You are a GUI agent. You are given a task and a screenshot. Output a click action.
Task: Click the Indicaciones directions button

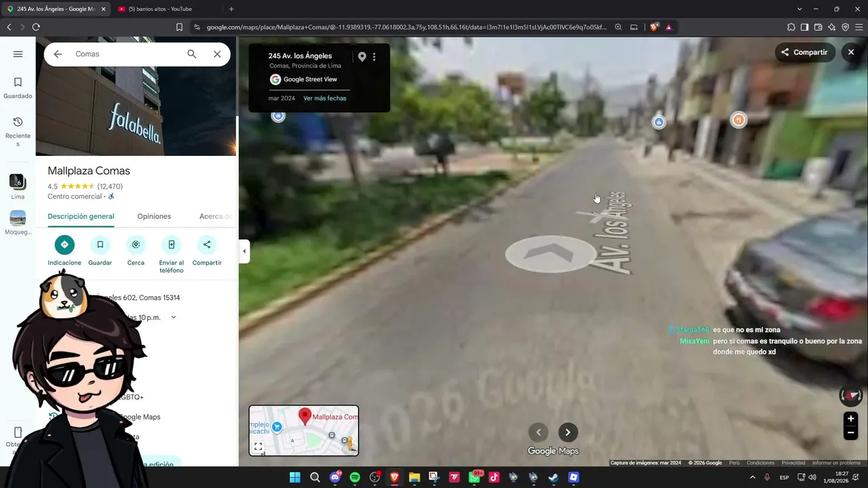64,245
